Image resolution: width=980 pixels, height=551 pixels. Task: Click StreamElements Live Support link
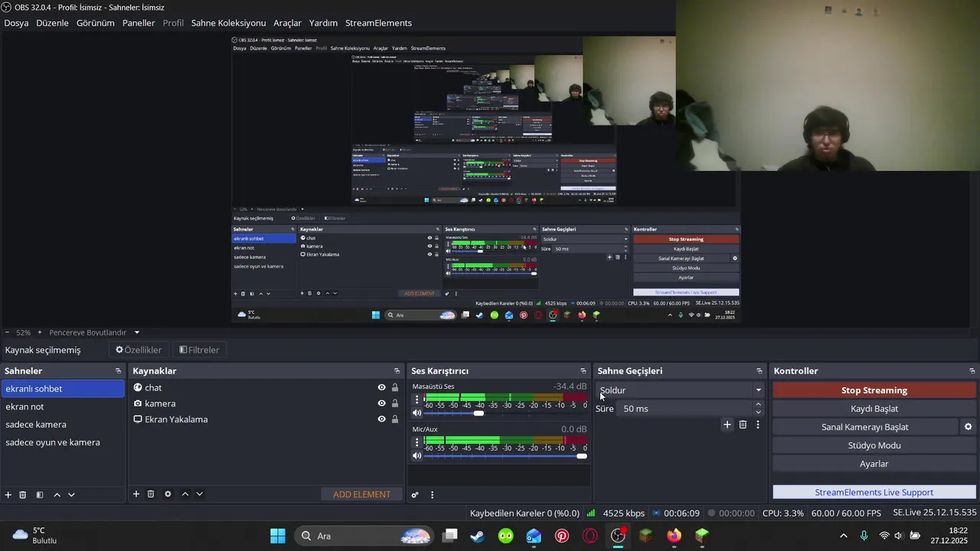point(874,492)
